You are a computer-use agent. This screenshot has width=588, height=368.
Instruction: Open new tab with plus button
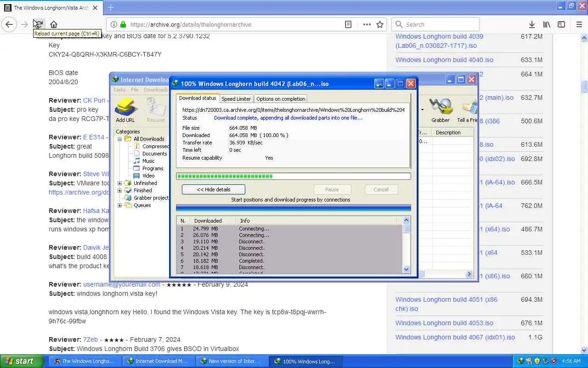[x=111, y=7]
